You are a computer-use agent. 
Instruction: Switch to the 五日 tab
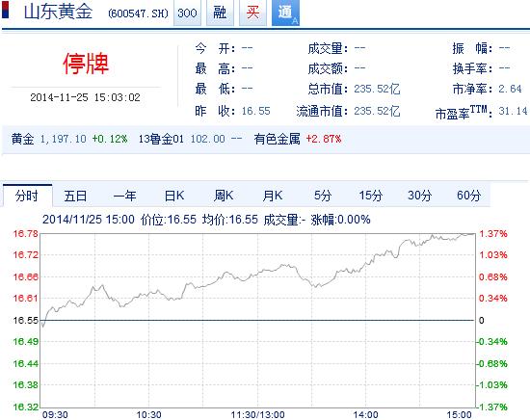tap(76, 196)
